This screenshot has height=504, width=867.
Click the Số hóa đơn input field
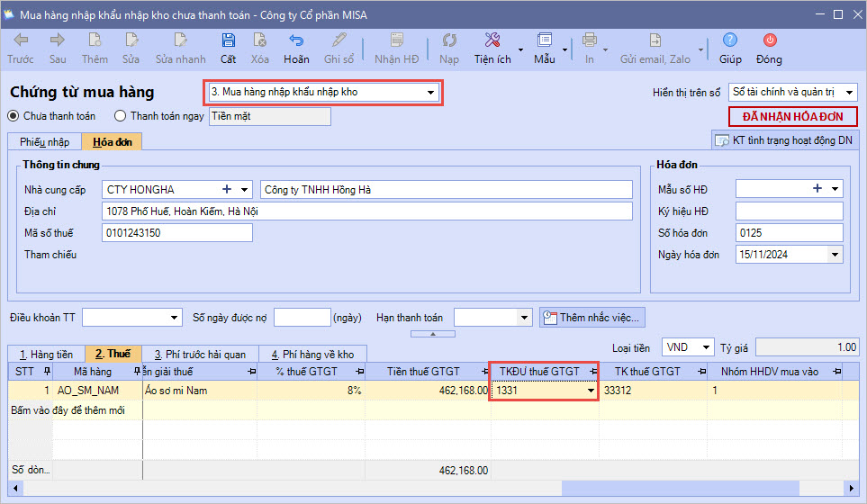click(789, 233)
